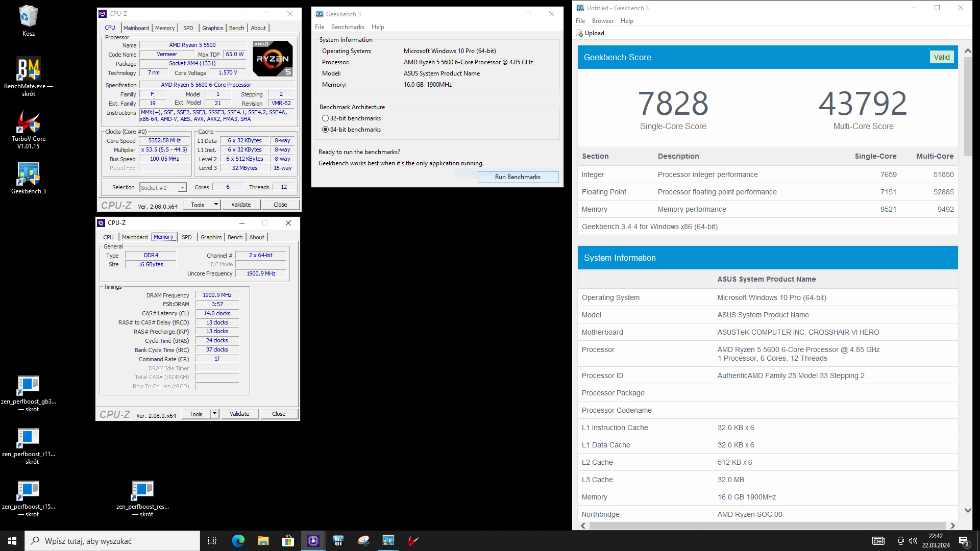Select 64-bit benchmarks radio button

coord(325,130)
